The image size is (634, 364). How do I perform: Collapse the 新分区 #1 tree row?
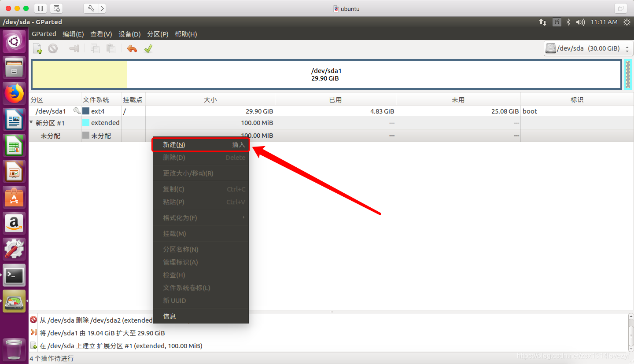tap(32, 122)
